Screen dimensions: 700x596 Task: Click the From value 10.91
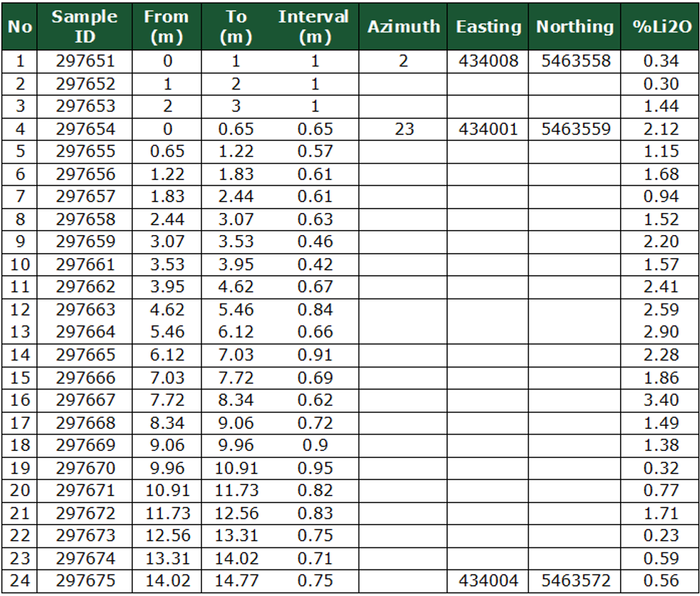(x=166, y=490)
